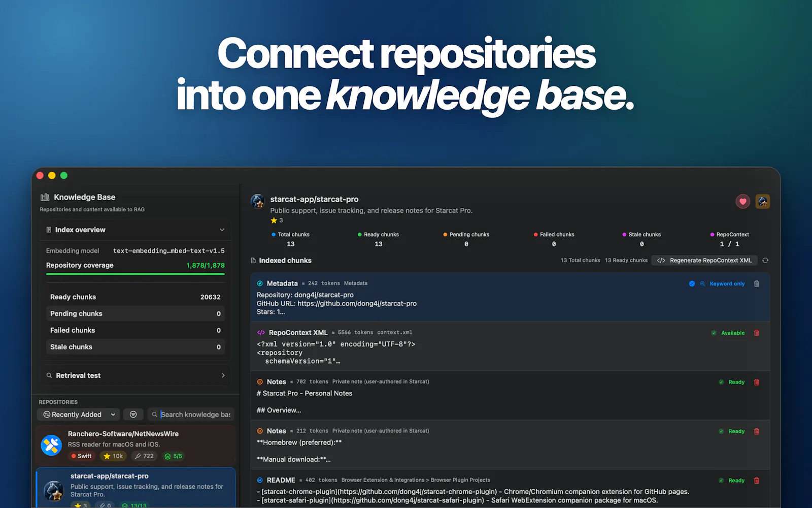The width and height of the screenshot is (812, 508).
Task: Click the red Failed chunks stat
Action: click(554, 239)
